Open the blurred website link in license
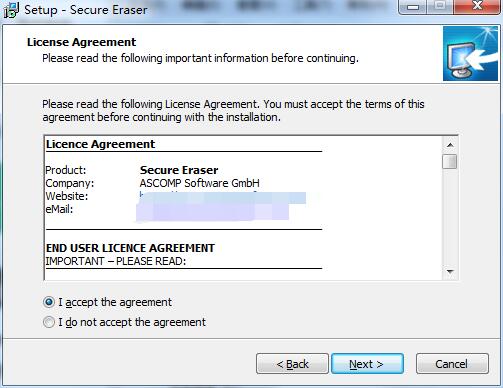503x388 pixels. point(223,197)
